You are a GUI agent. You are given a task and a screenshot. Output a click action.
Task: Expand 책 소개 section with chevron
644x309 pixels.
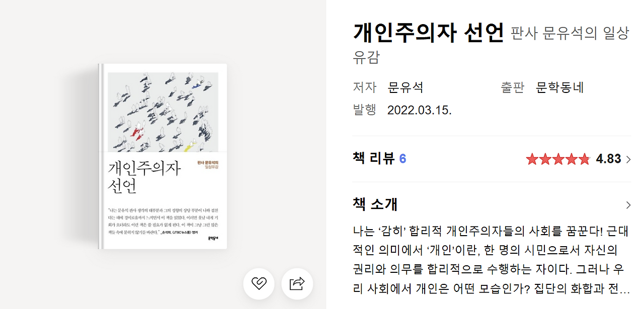pyautogui.click(x=628, y=205)
